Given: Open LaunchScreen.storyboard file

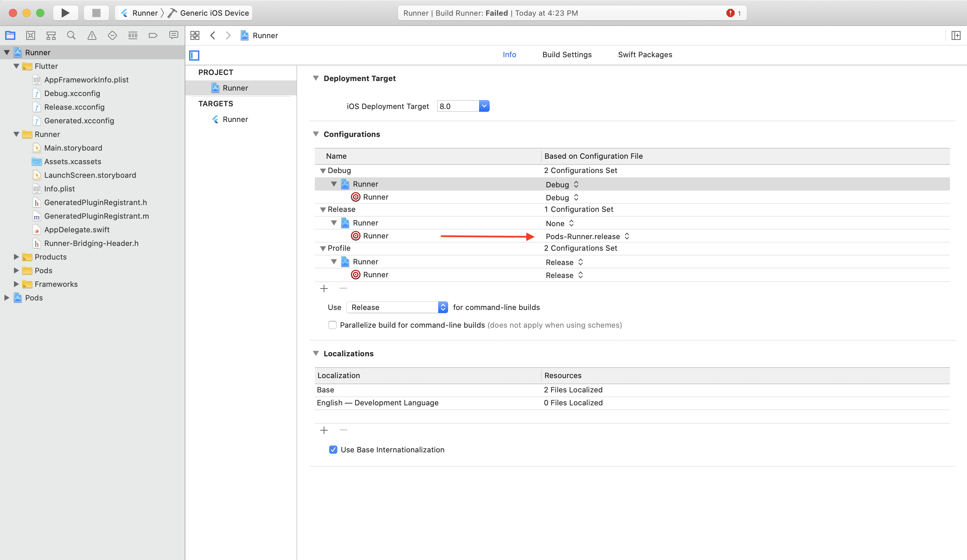Looking at the screenshot, I should click(x=90, y=175).
